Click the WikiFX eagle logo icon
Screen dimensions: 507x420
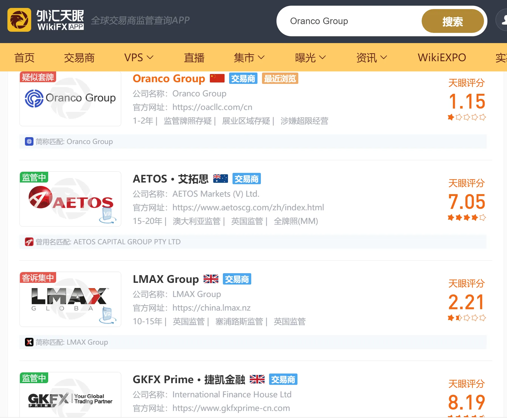(19, 20)
